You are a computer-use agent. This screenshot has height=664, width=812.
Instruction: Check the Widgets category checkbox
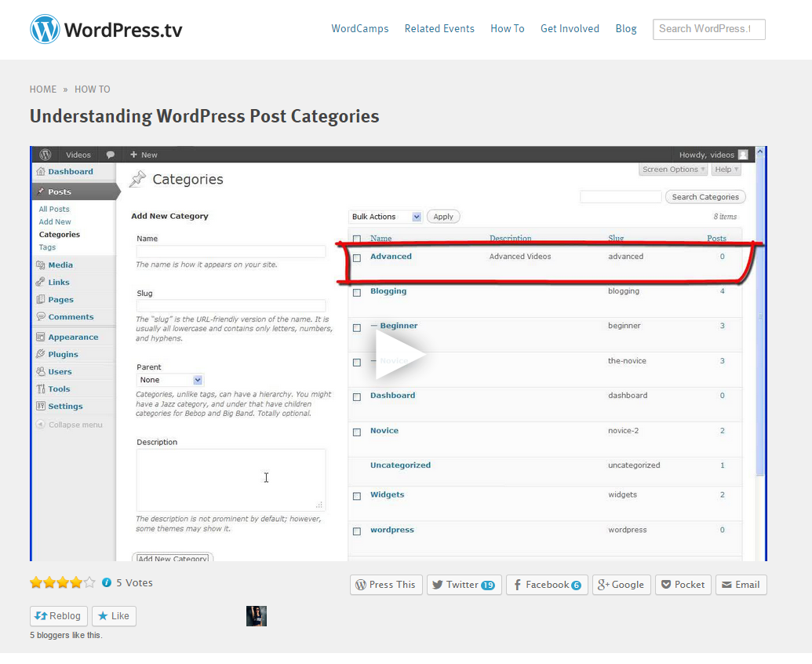coord(357,496)
